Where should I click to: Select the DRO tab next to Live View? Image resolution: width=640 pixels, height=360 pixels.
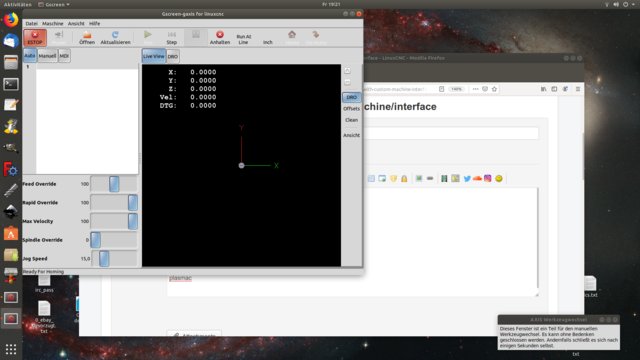pyautogui.click(x=173, y=56)
